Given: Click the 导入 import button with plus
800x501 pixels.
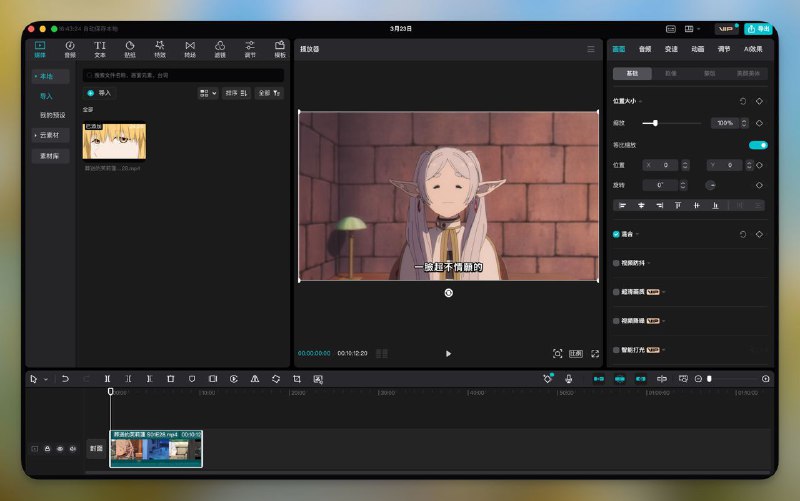Looking at the screenshot, I should pyautogui.click(x=100, y=93).
